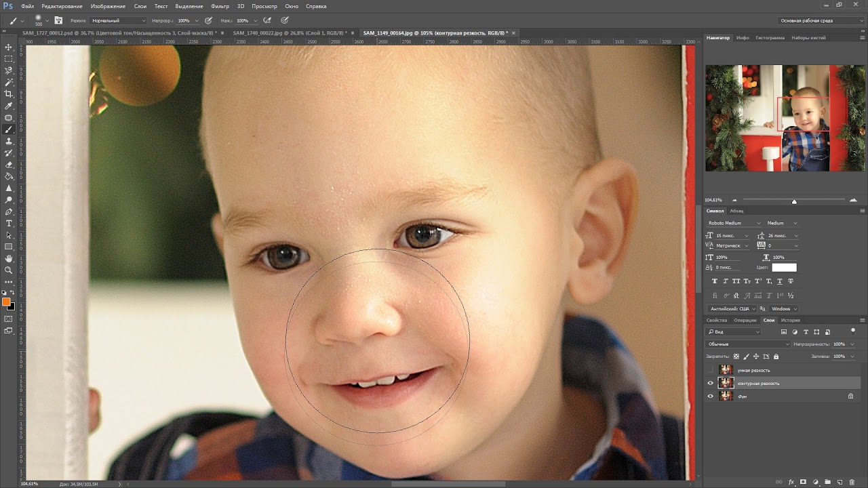
Task: Click the Navigator image preview thumbnail
Action: point(785,118)
